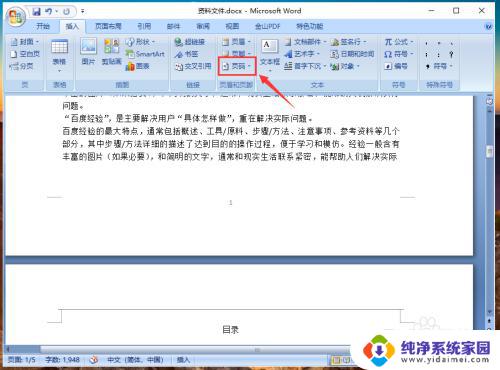Open the 金山PDF tab

[267, 26]
